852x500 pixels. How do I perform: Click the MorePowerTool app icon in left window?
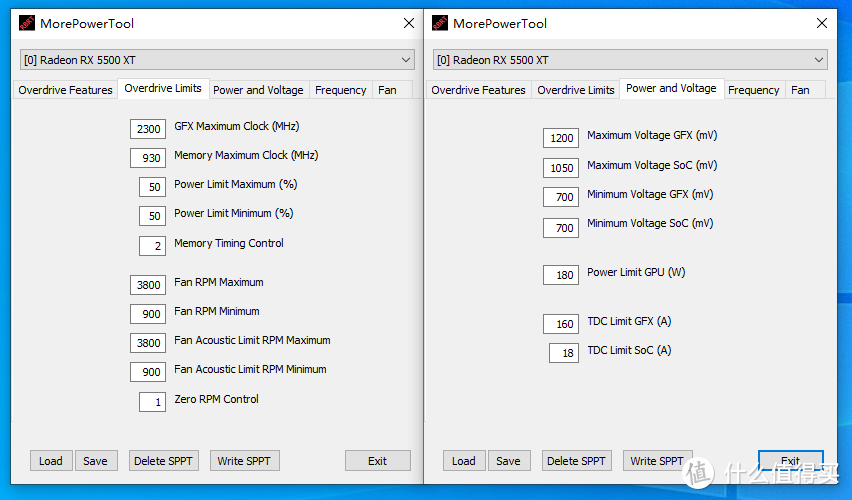[27, 23]
